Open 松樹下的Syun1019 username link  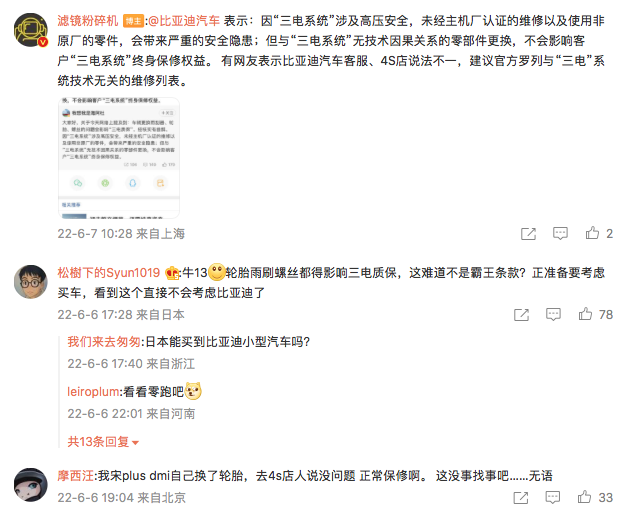click(x=109, y=273)
